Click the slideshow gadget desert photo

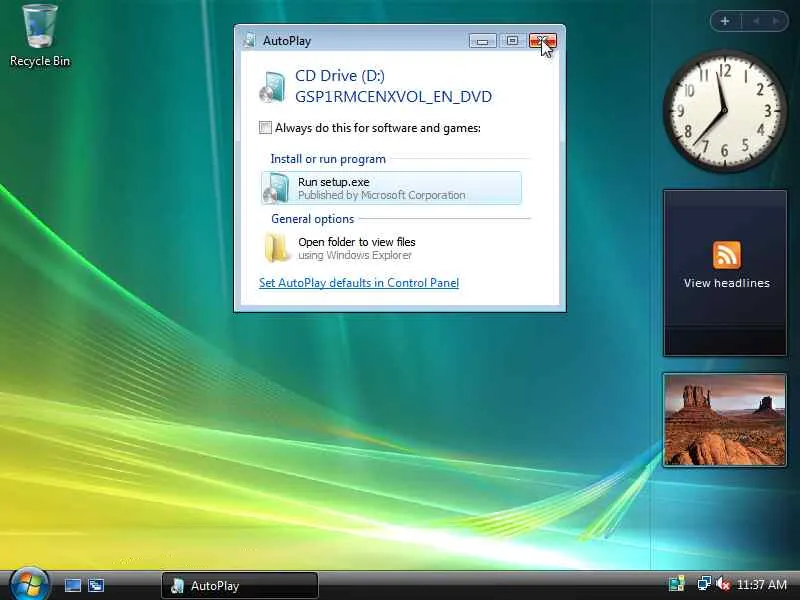[724, 420]
